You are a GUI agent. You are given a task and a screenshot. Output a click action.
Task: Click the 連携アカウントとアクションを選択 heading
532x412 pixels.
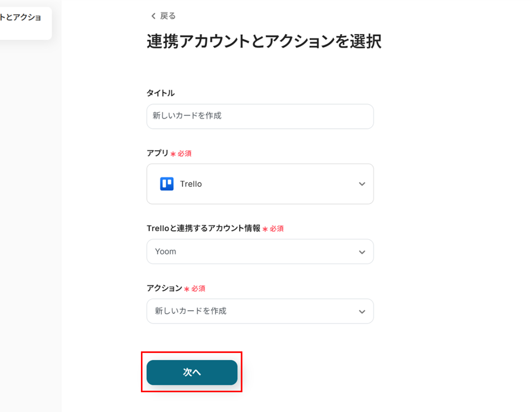coord(264,42)
